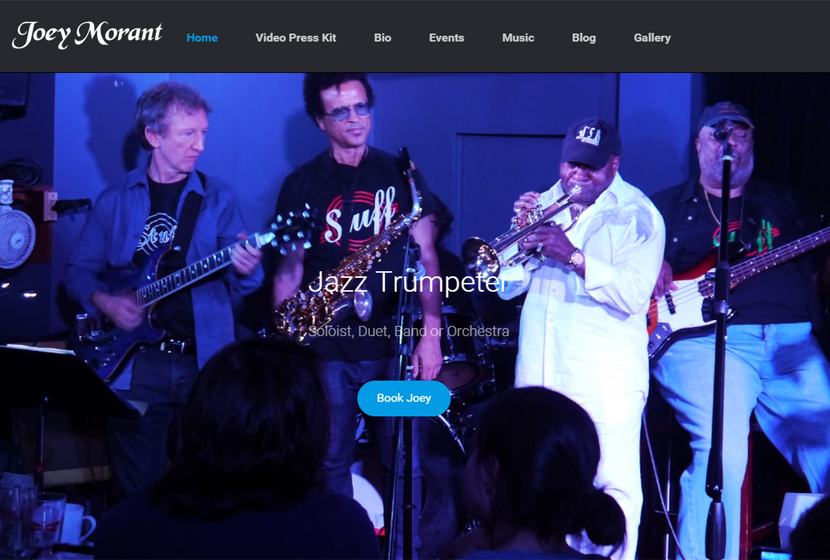Click the small white fan on the wall
The height and width of the screenshot is (560, 830).
(16, 238)
